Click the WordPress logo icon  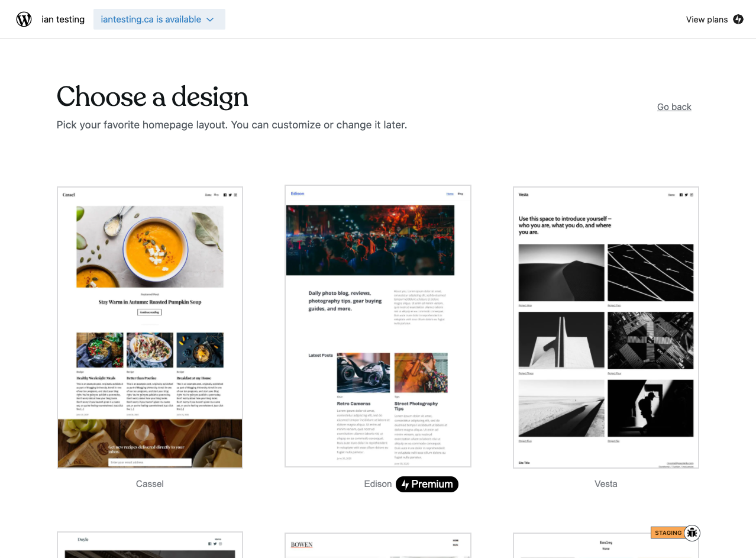(24, 20)
